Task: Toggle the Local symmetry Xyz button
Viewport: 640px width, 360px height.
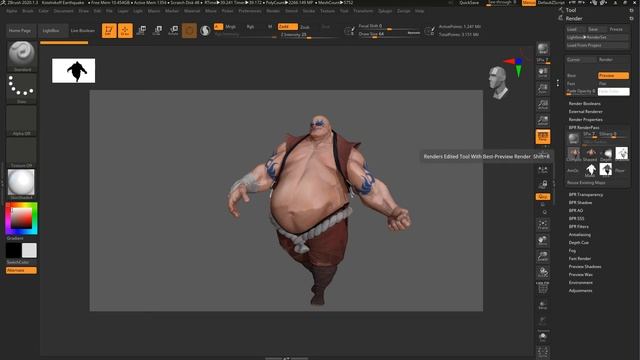Action: point(543,197)
